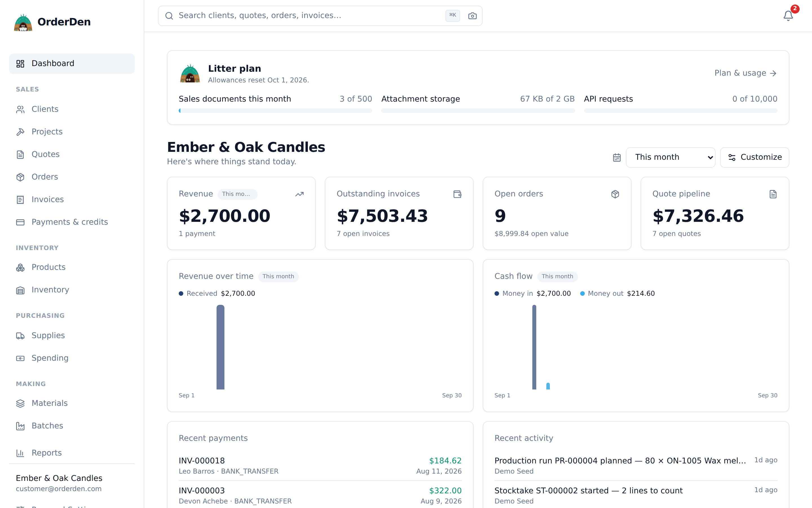
Task: Open payment row INV-000018
Action: coord(320,466)
